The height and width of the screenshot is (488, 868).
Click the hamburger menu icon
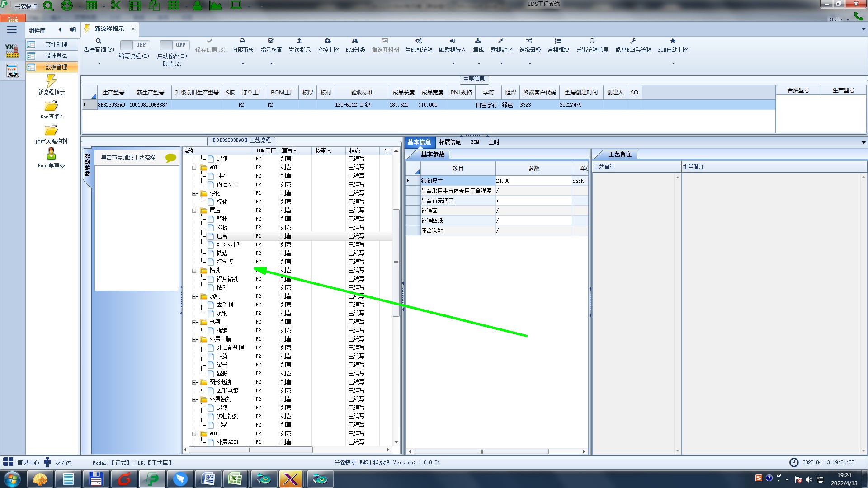click(x=12, y=30)
